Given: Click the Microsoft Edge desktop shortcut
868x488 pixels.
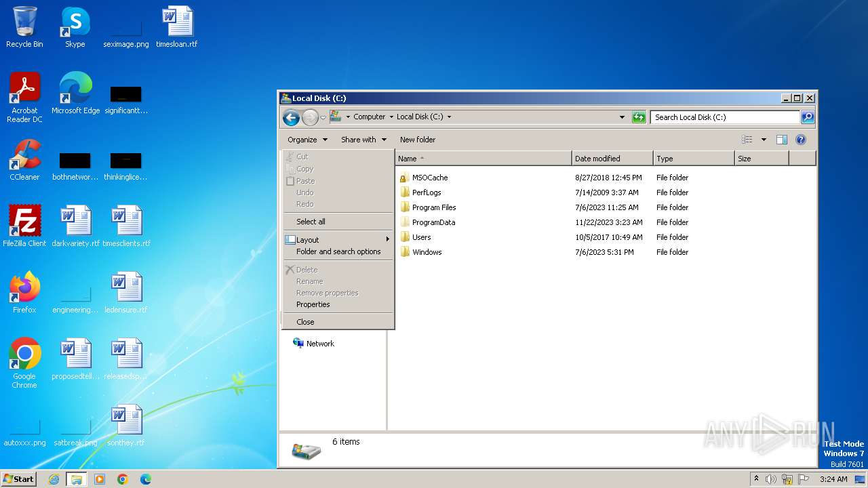Looking at the screenshot, I should tap(75, 94).
